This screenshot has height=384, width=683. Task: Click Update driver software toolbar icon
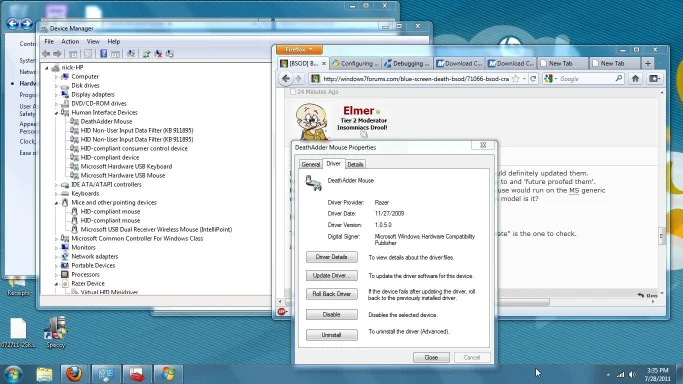pyautogui.click(x=146, y=54)
